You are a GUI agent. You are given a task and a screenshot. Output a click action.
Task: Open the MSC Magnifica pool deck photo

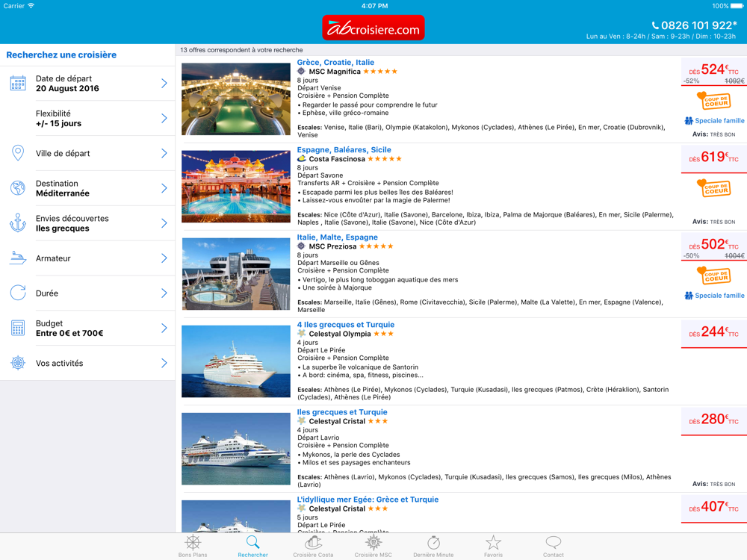tap(236, 99)
